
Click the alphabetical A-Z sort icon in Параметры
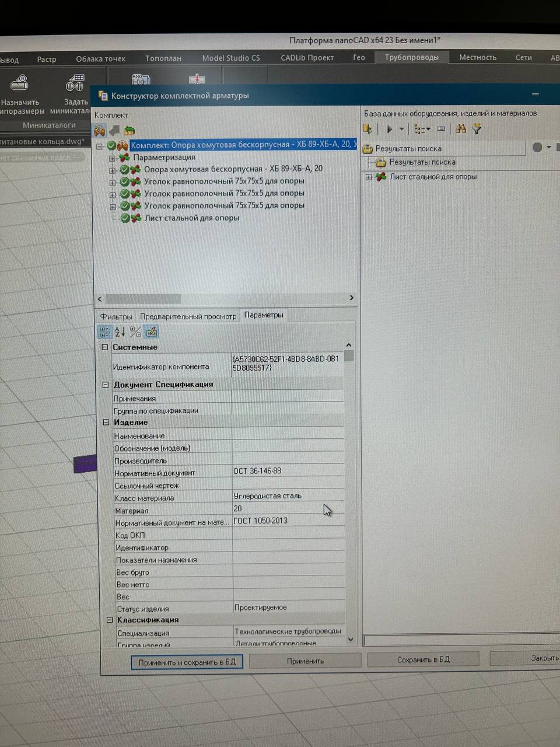(x=120, y=332)
